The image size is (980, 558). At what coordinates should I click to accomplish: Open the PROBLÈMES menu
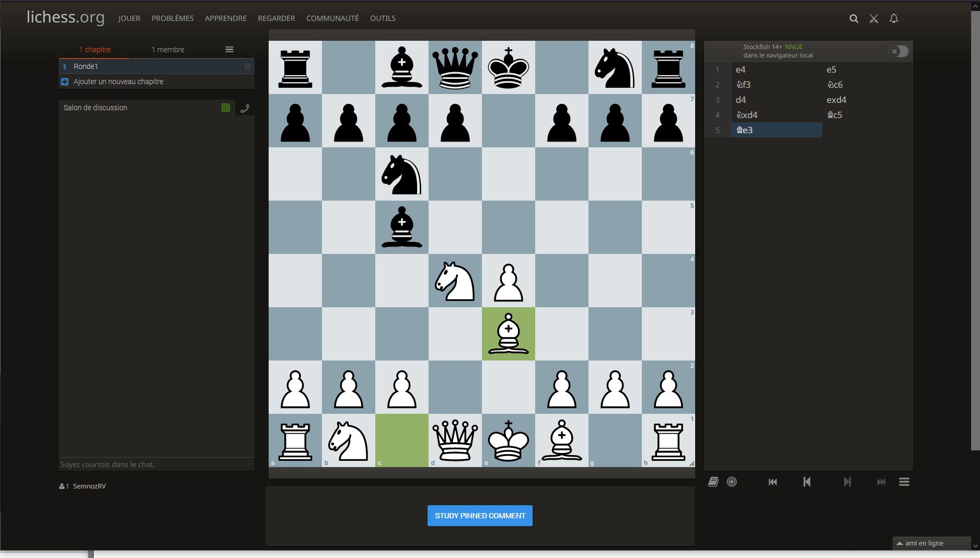(x=172, y=18)
